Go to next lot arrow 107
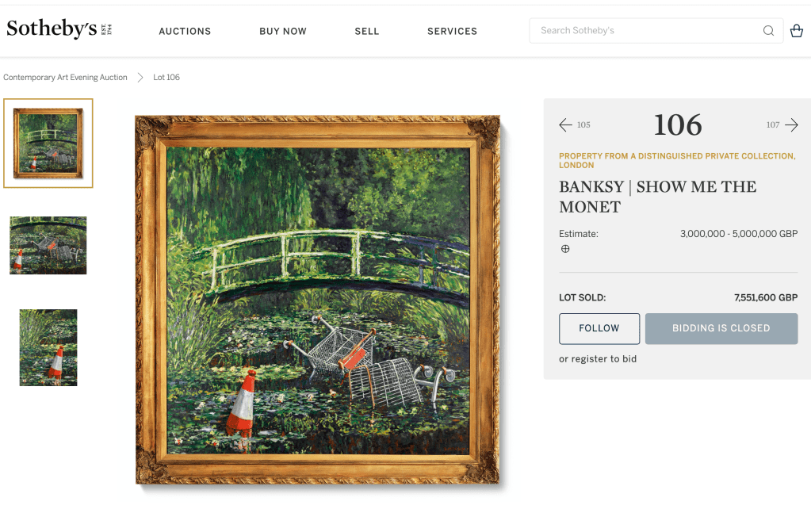Image resolution: width=811 pixels, height=532 pixels. 782,124
